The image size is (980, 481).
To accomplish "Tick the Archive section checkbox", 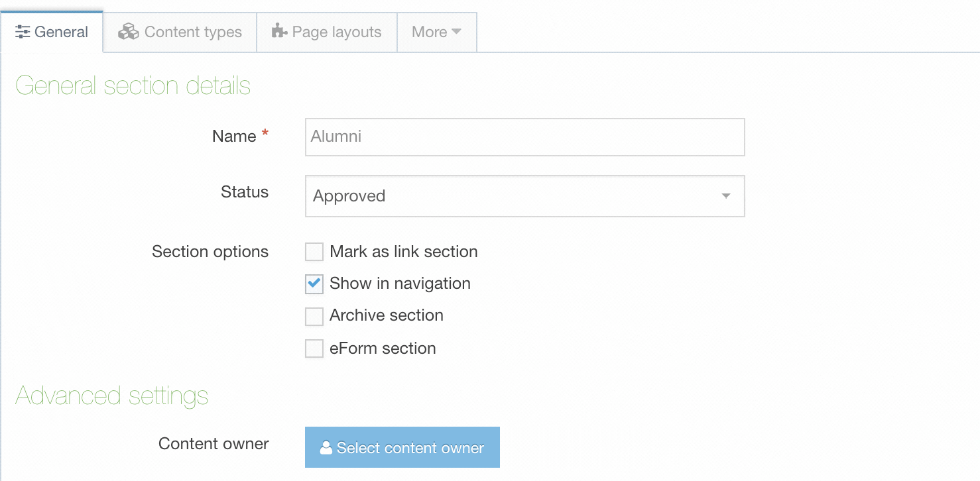I will pyautogui.click(x=314, y=316).
